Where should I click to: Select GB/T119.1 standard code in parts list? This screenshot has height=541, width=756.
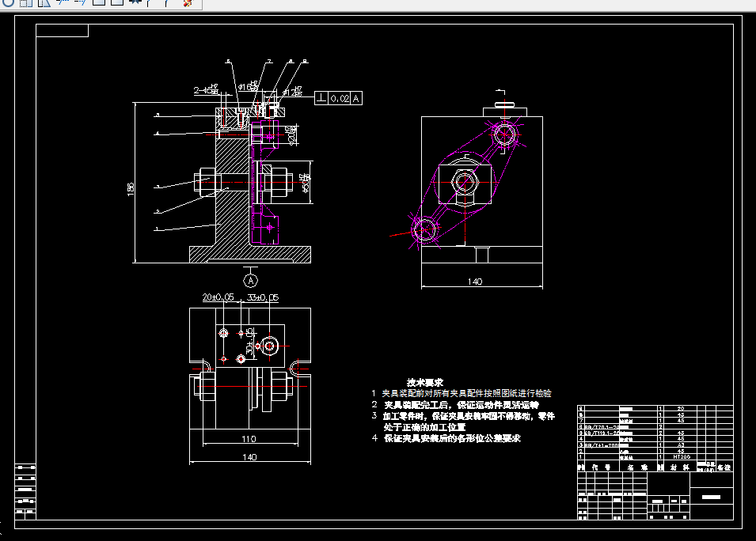click(x=602, y=433)
